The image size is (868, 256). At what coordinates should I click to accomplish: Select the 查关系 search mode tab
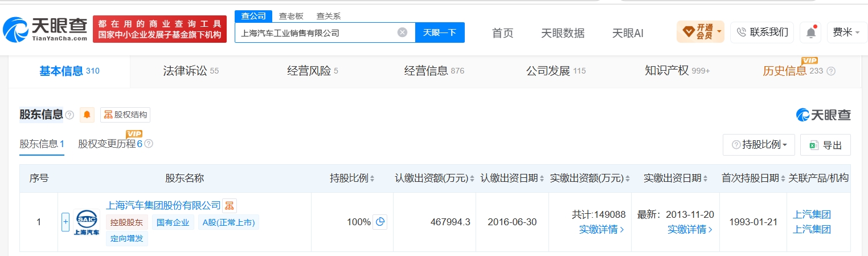pos(329,16)
